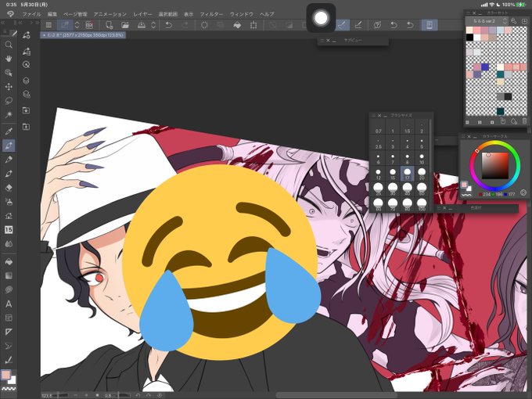Select the Frame border tool
This screenshot has height=399, width=532.
tap(9, 318)
